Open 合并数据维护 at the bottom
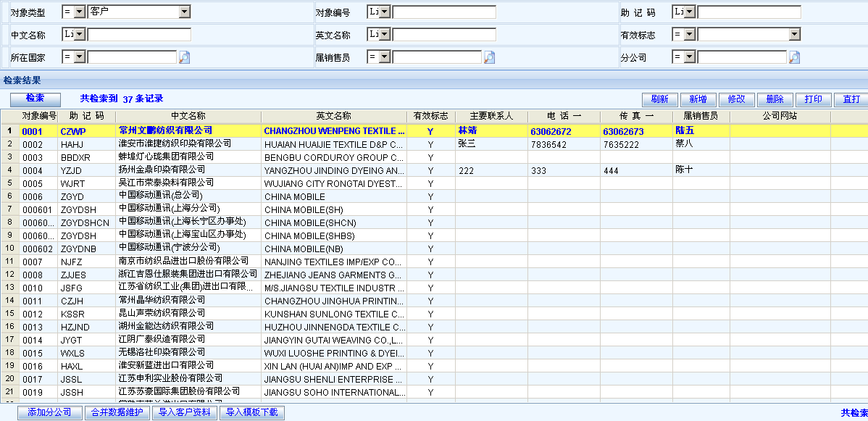Screen dimensions: 868x421 (x=117, y=413)
